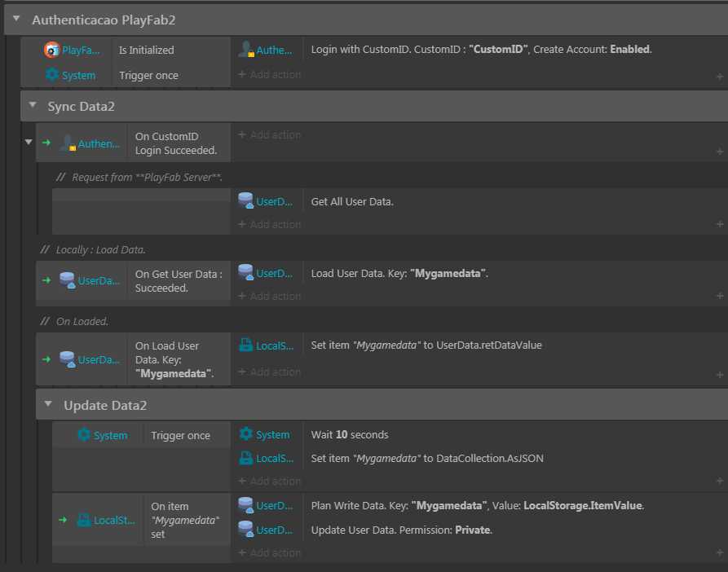
Task: Click the System gear icon of Update Data2's Trigger once
Action: 84,434
